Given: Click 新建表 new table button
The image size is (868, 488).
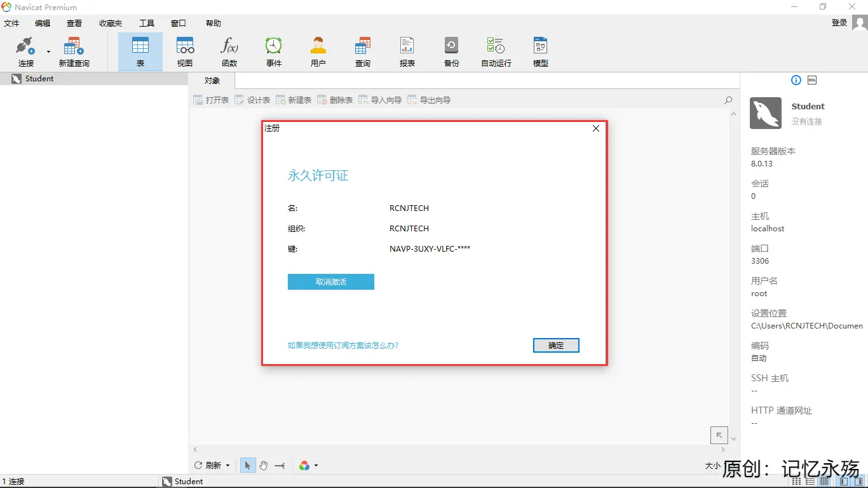Looking at the screenshot, I should [x=294, y=100].
